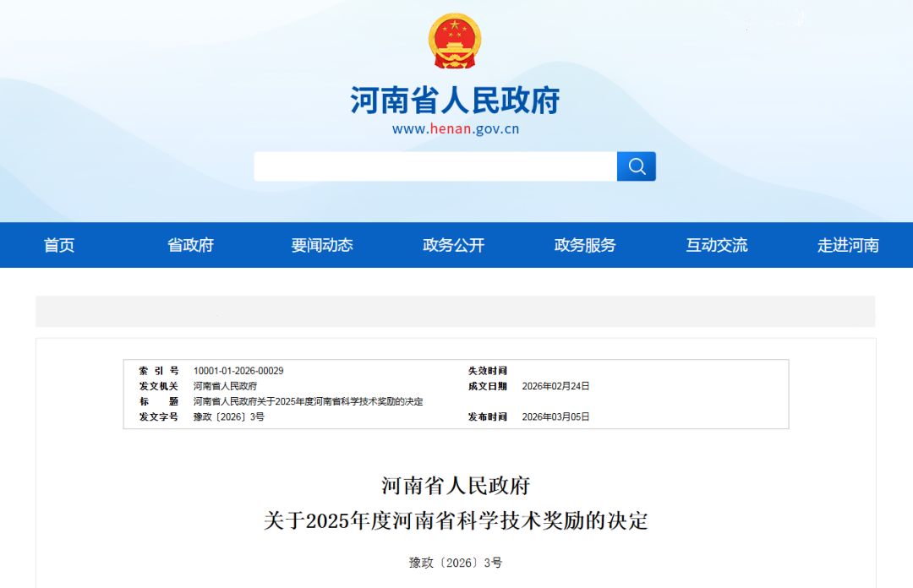The width and height of the screenshot is (913, 588).
Task: Click the centered 豫政〔2026〕3号 below the heading
Action: [455, 563]
